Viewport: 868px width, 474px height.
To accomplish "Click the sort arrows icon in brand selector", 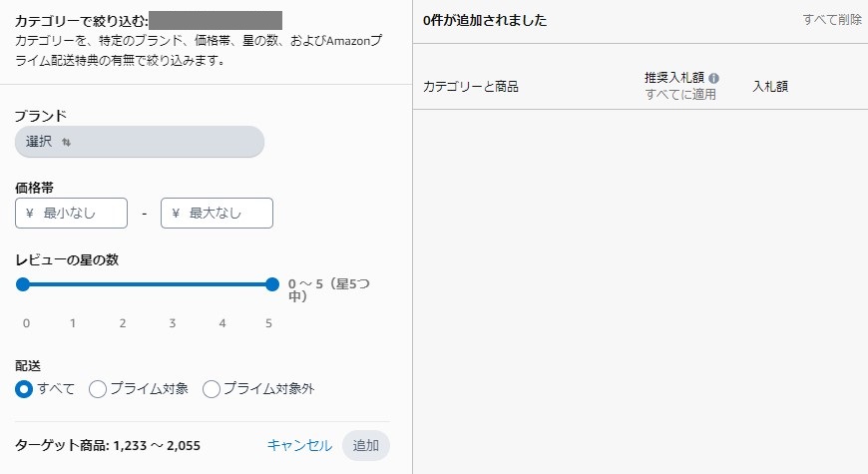I will [67, 143].
